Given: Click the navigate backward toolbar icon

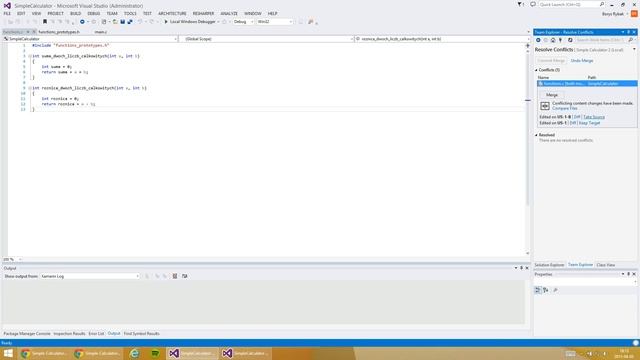Looking at the screenshot, I should pos(82,22).
